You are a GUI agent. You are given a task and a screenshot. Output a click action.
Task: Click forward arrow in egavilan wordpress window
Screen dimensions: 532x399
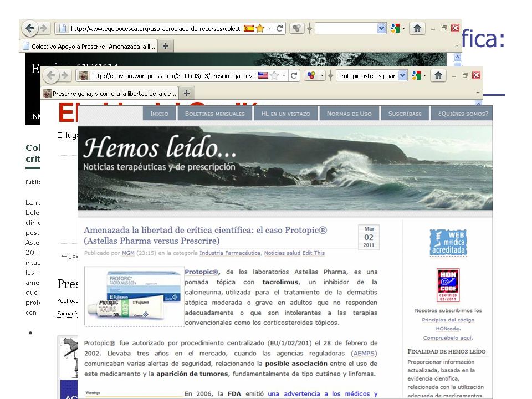point(64,75)
